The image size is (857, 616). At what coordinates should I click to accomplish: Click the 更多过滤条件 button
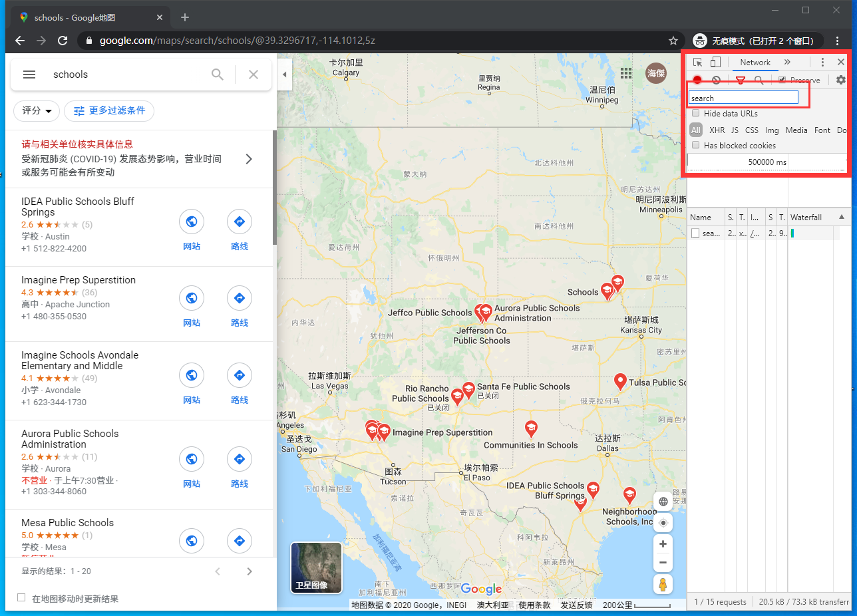(x=109, y=111)
